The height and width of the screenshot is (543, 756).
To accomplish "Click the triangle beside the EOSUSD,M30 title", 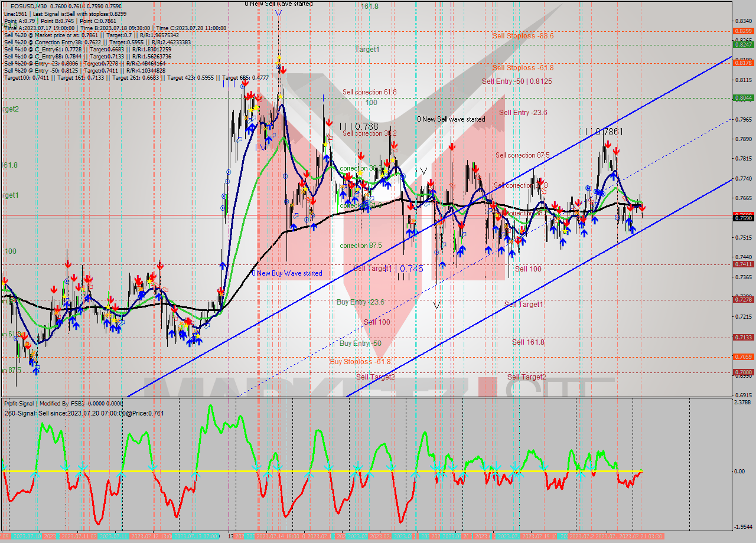I will (5, 5).
